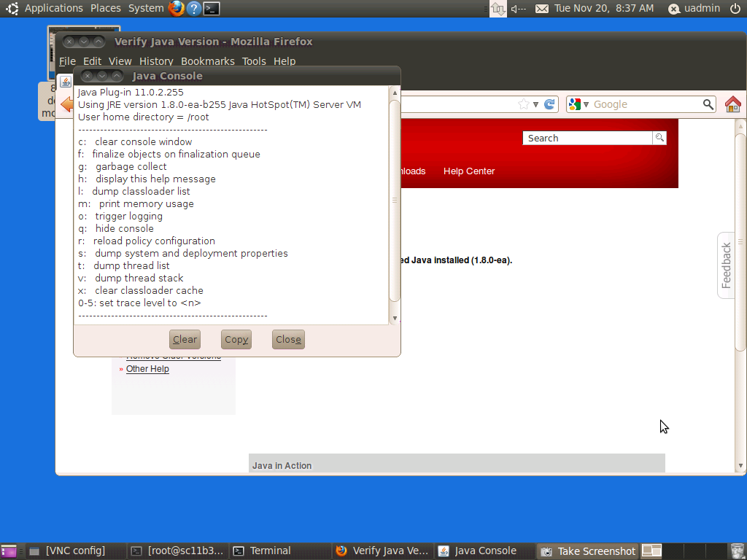Click Firefox's Home button

click(x=732, y=104)
